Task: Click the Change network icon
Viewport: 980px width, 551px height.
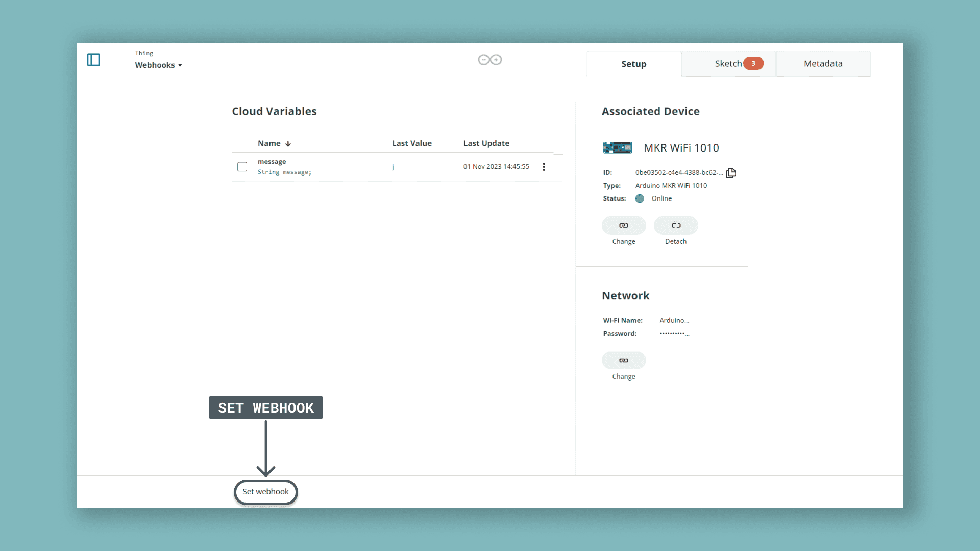Action: coord(624,360)
